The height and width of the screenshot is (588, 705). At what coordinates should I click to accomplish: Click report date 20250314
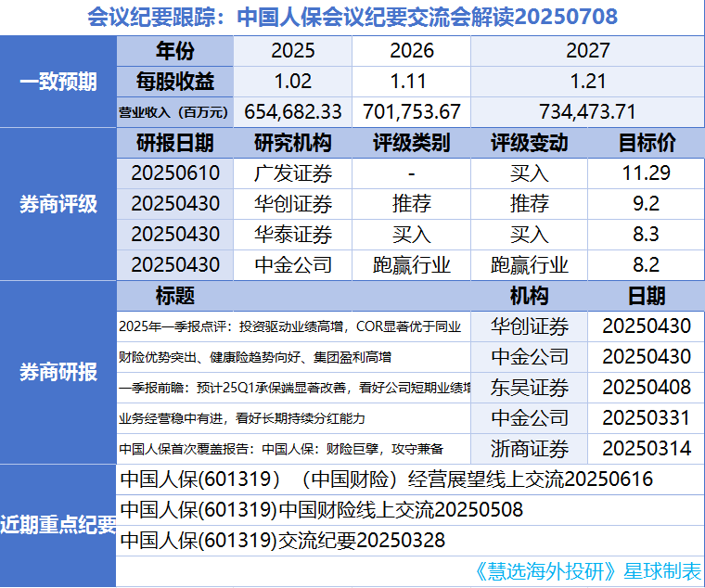pyautogui.click(x=647, y=448)
